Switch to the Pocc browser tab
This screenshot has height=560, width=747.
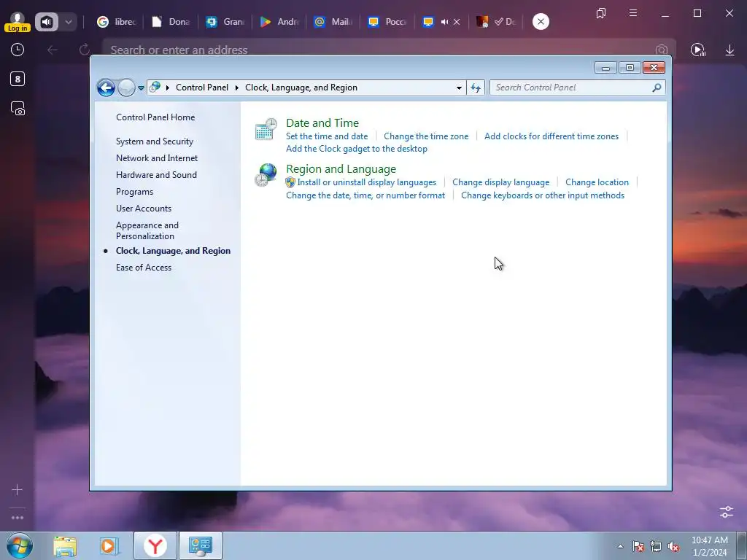tap(387, 22)
